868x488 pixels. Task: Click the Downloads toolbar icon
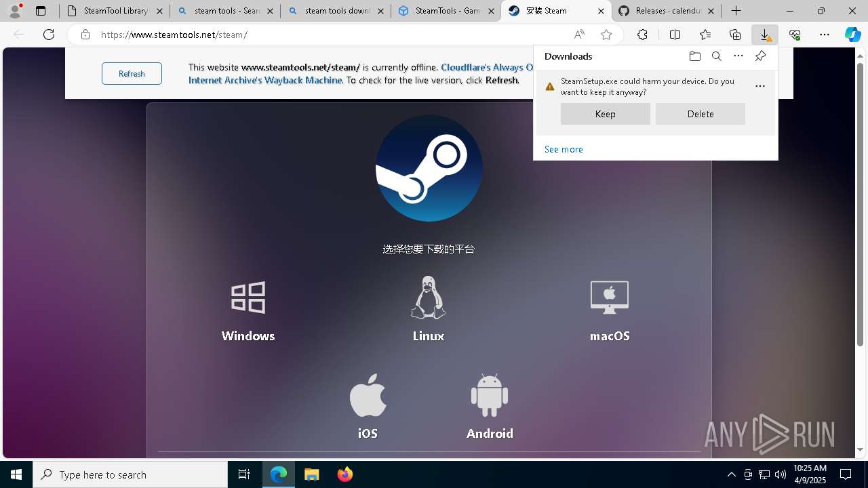click(x=765, y=35)
